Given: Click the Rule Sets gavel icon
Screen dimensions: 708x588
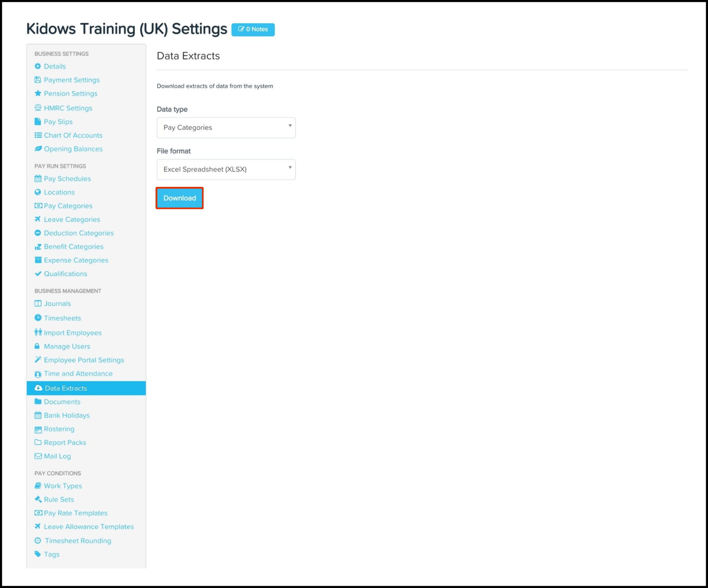Looking at the screenshot, I should click(38, 499).
